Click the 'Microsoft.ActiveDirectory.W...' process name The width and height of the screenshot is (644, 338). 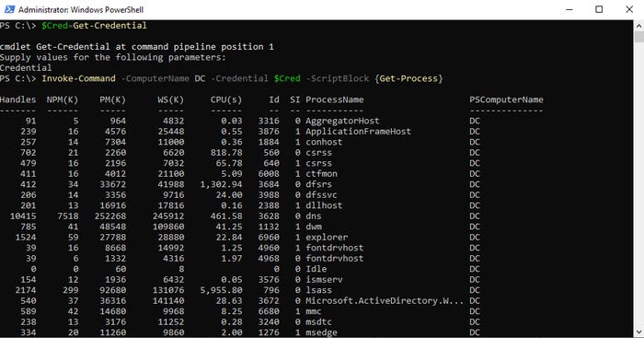point(385,301)
